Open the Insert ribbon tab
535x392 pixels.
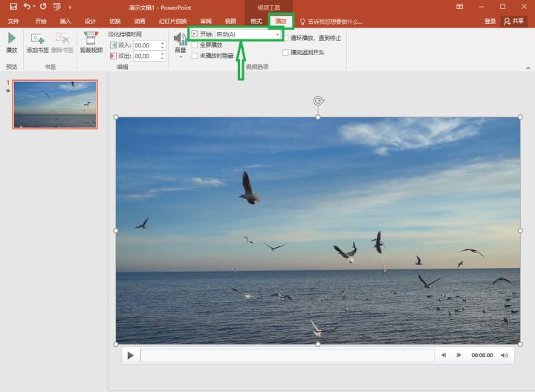[65, 22]
